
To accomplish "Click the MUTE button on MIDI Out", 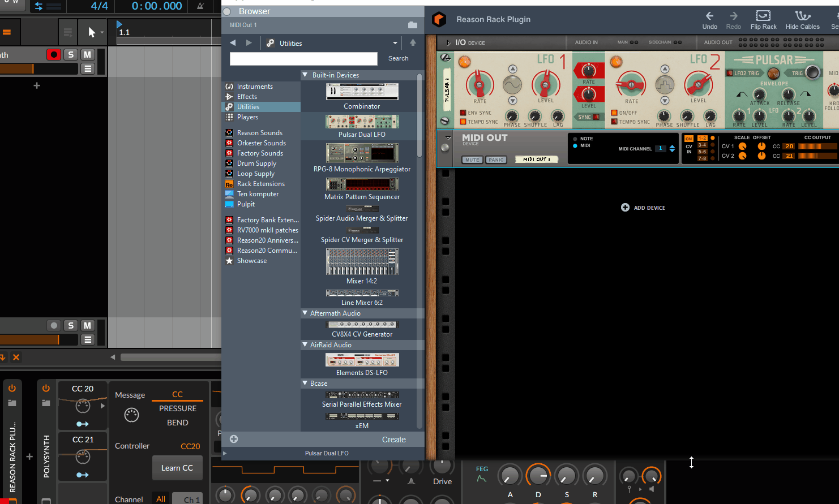I will click(472, 160).
